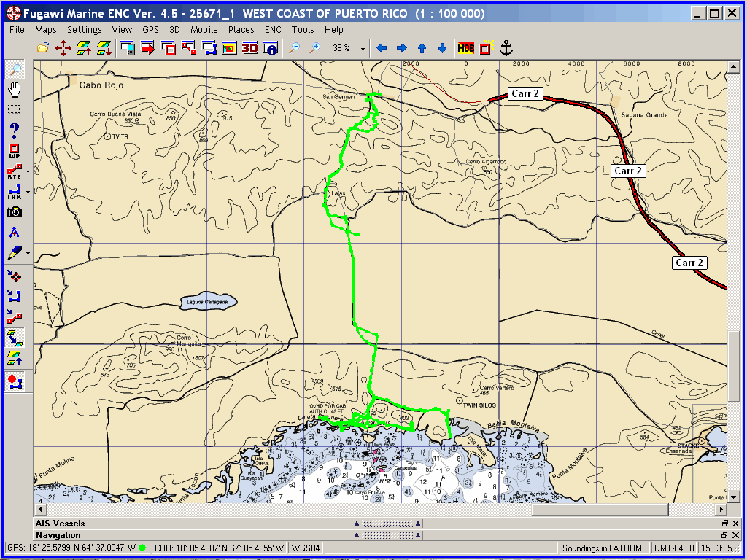The height and width of the screenshot is (560, 747).
Task: Close the Navigation panel
Action: click(x=735, y=534)
